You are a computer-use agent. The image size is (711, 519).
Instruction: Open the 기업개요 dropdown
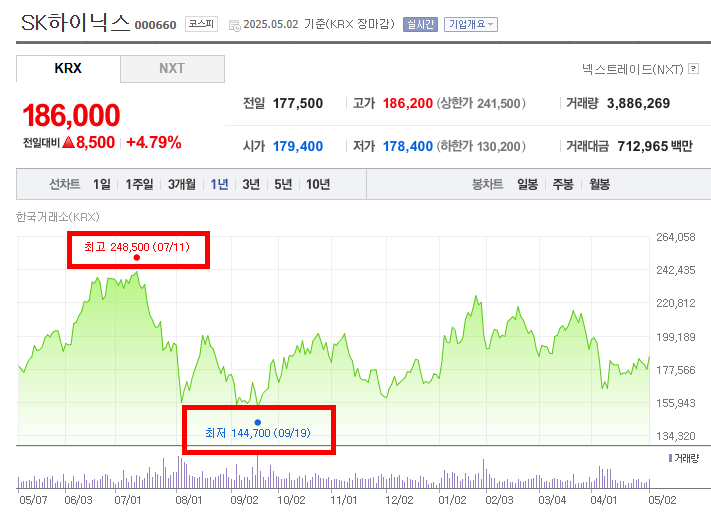point(471,24)
